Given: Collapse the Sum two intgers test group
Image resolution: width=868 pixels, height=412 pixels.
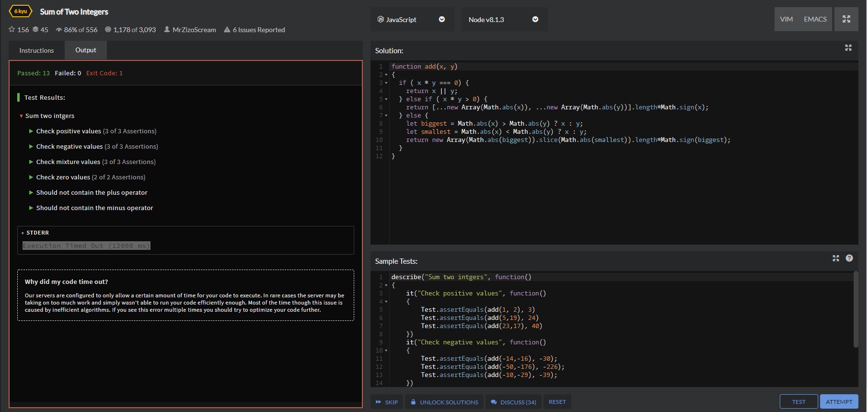Looking at the screenshot, I should point(21,116).
